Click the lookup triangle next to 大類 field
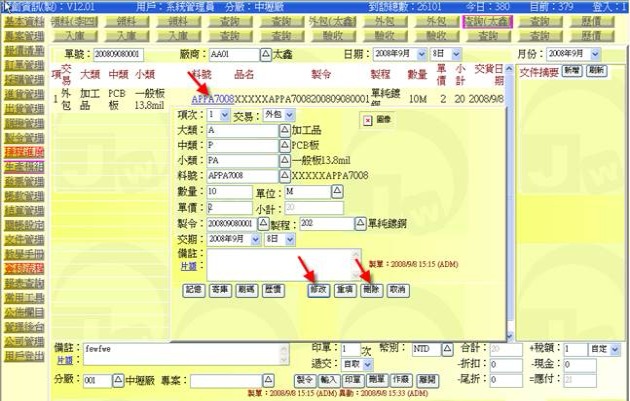This screenshot has height=401, width=630. (283, 130)
